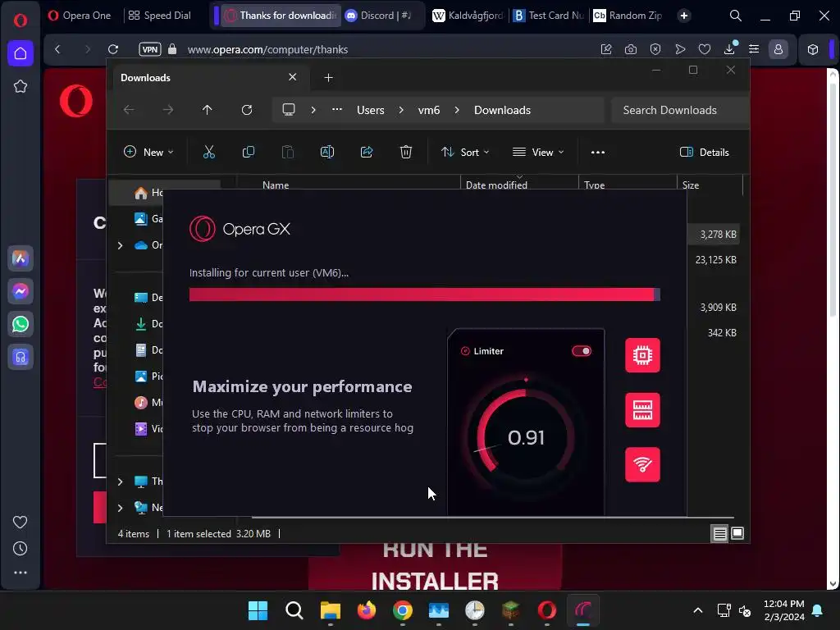Click the Search Downloads field
Image resolution: width=840 pixels, height=630 pixels.
[680, 110]
